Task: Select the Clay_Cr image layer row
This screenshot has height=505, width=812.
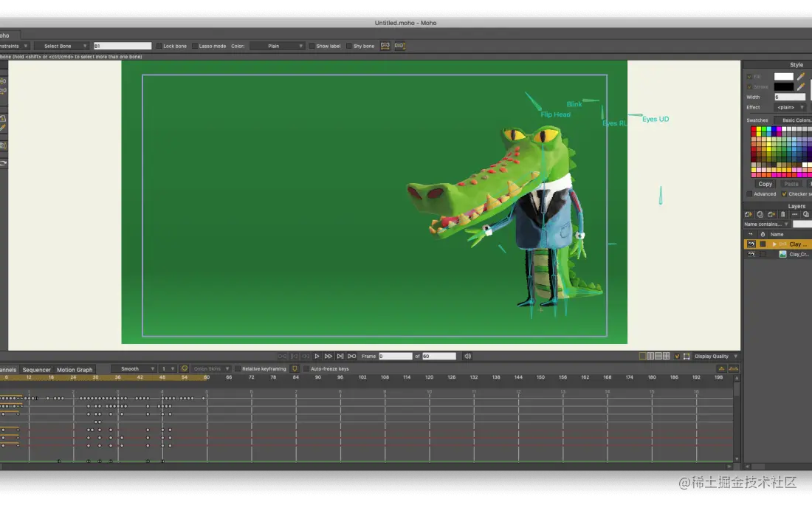Action: coord(778,254)
